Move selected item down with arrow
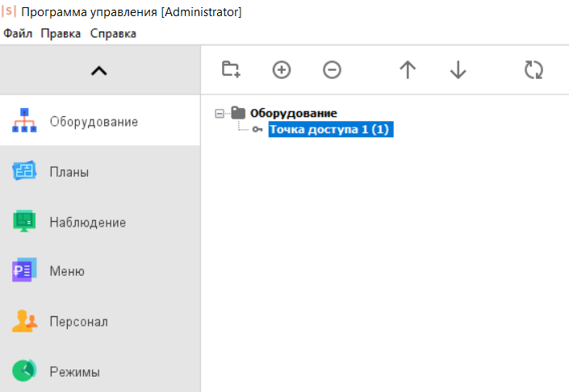This screenshot has height=392, width=569. pos(458,69)
